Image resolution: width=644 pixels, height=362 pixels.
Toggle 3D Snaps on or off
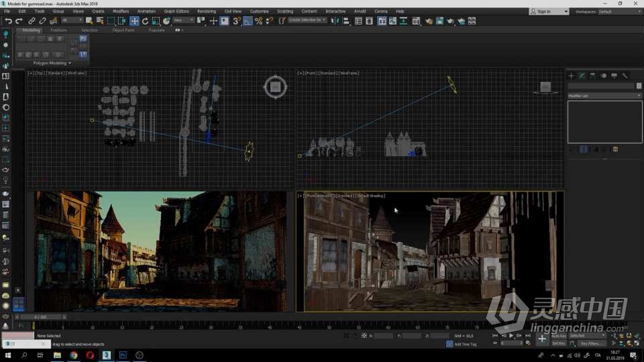[x=237, y=21]
